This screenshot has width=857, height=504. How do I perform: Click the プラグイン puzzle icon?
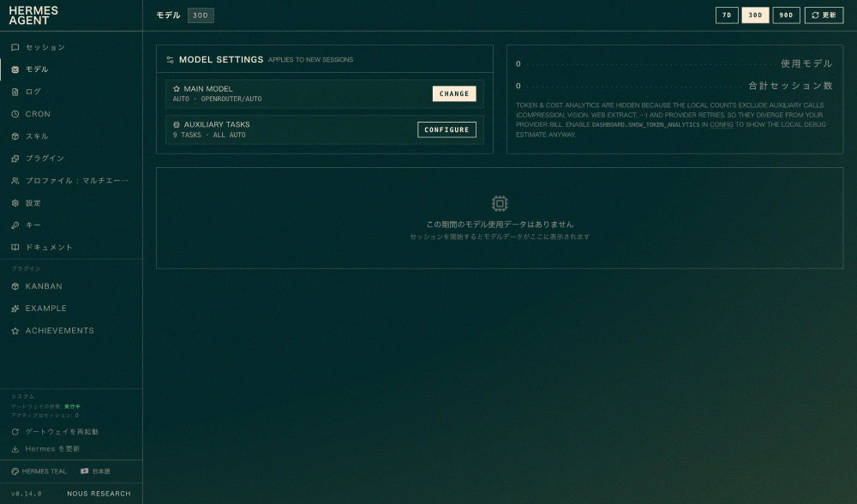[x=15, y=159]
